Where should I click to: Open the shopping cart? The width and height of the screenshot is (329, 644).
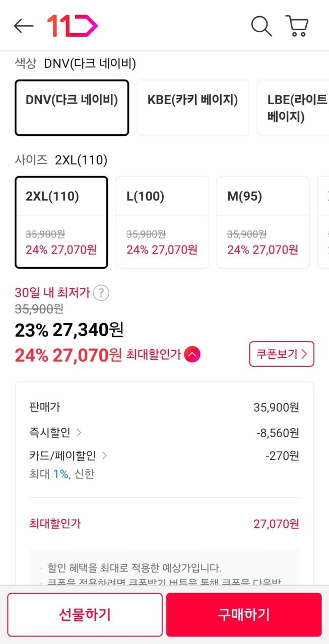point(297,26)
